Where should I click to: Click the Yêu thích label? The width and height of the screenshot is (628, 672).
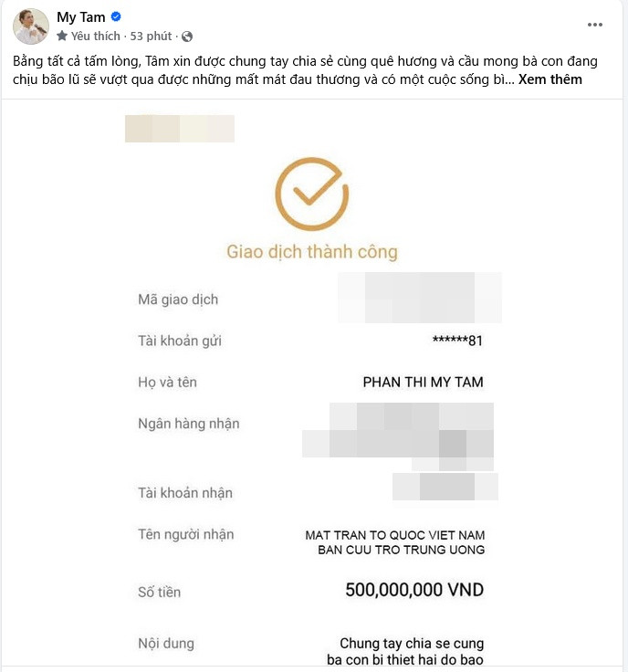pos(95,37)
